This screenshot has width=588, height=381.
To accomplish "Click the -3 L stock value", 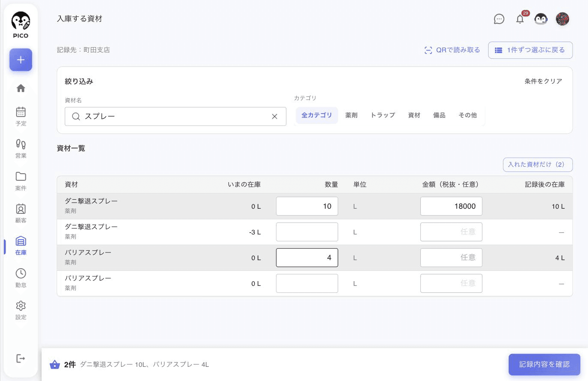I will pos(255,232).
